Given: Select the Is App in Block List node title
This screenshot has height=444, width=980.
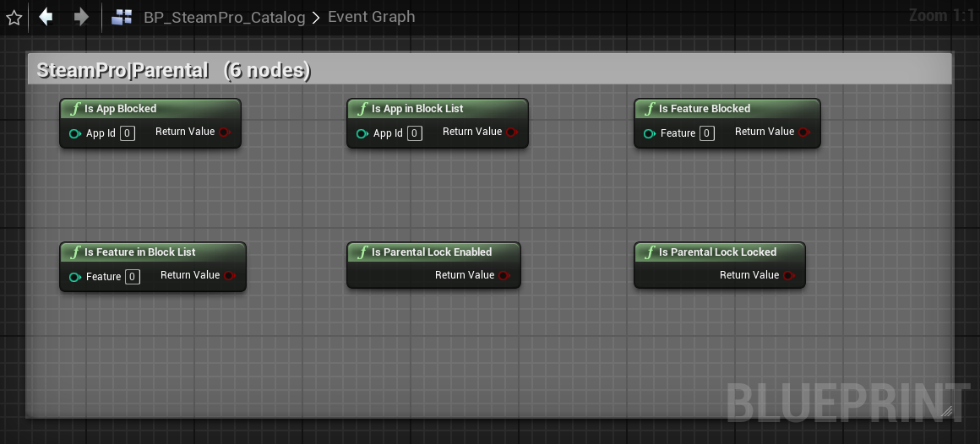Looking at the screenshot, I should pyautogui.click(x=417, y=109).
